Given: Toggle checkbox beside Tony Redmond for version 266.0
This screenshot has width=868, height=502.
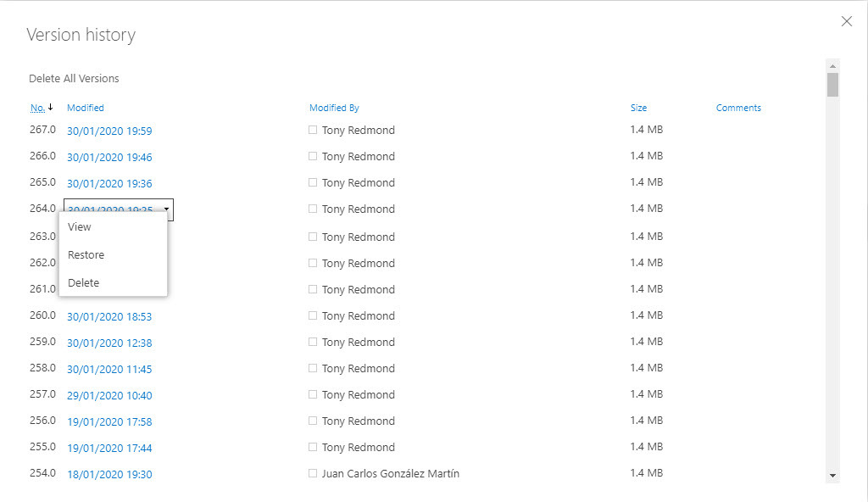Looking at the screenshot, I should click(313, 156).
